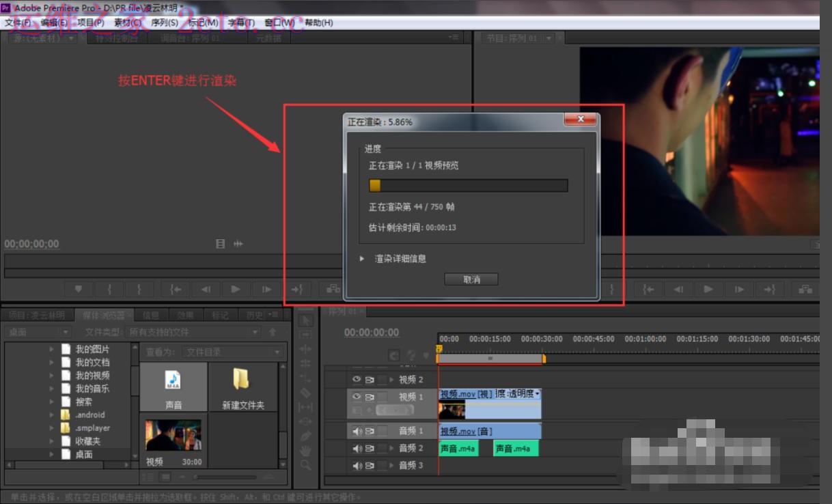Play the sequence in Program monitor
Image resolution: width=832 pixels, height=504 pixels.
(708, 289)
